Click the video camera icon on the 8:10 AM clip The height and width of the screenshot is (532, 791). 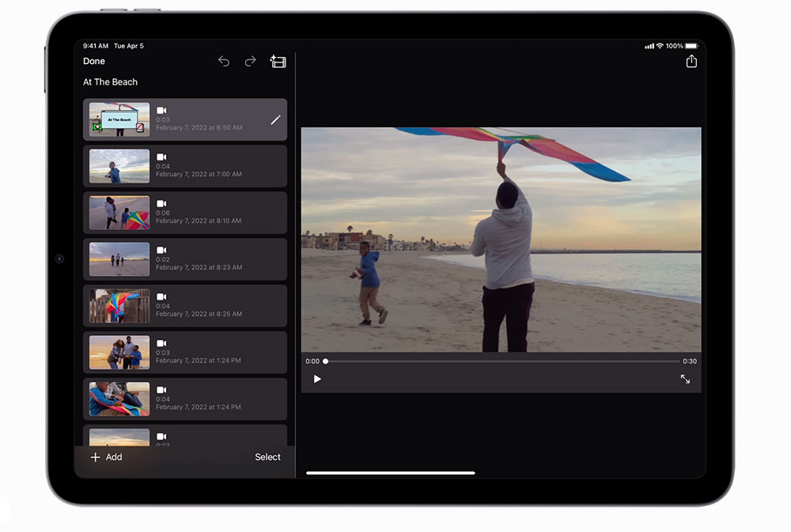click(161, 203)
